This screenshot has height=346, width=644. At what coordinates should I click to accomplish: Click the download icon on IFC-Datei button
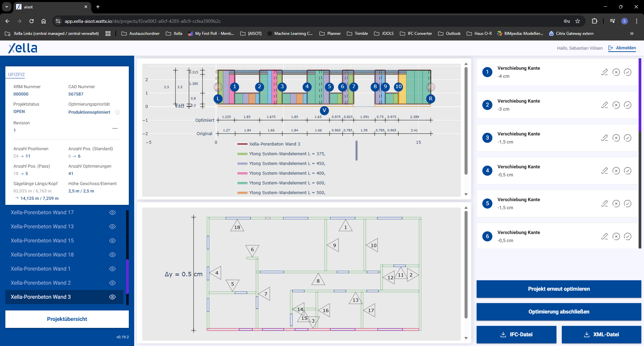tap(503, 335)
